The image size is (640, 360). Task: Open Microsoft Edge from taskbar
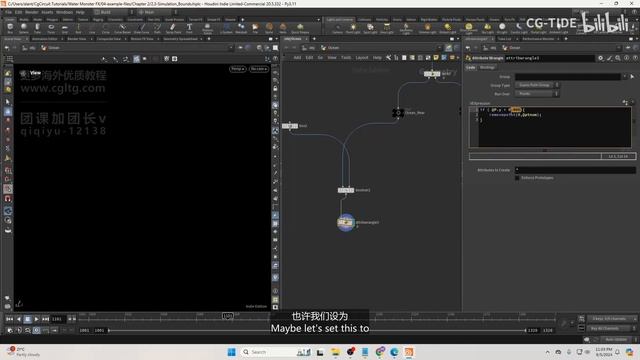point(394,352)
